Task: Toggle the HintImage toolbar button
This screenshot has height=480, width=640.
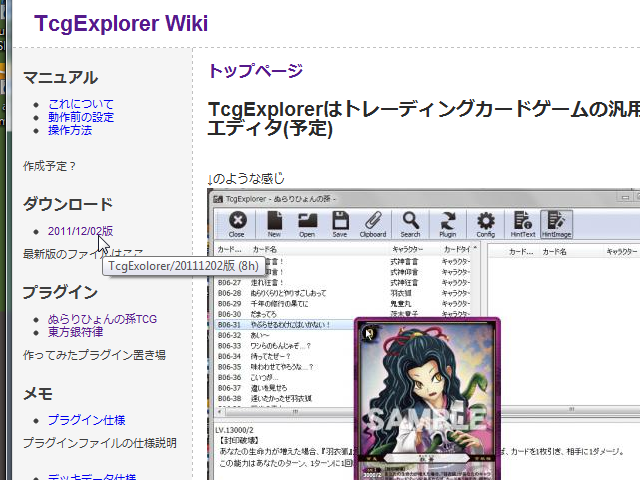Action: click(x=556, y=224)
